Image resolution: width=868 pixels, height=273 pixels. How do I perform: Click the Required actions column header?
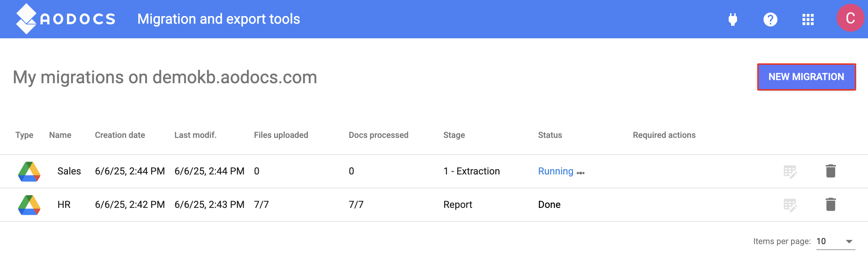tap(664, 135)
